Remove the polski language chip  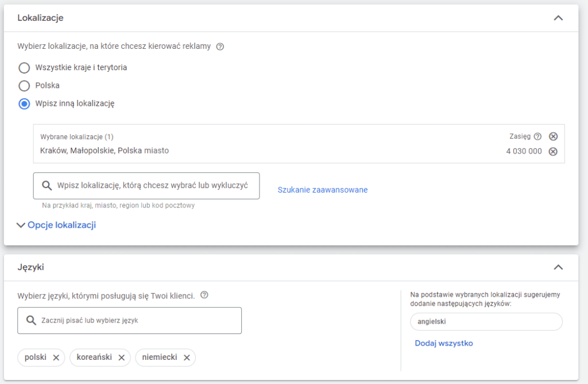tap(56, 357)
